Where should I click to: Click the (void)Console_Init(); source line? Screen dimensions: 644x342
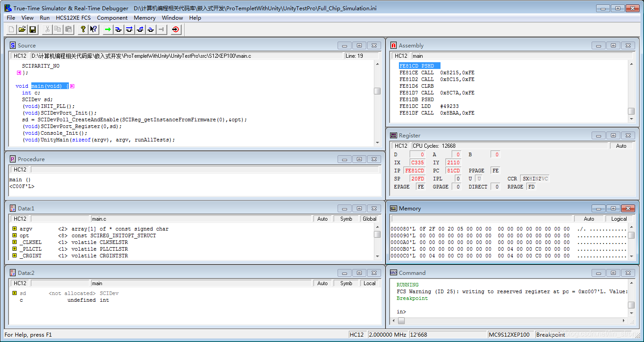coord(55,133)
